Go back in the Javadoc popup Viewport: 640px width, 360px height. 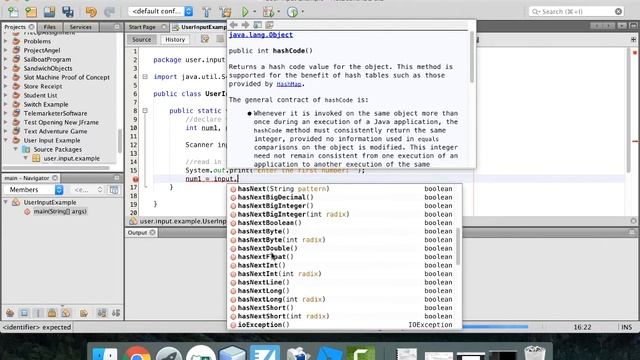[234, 25]
